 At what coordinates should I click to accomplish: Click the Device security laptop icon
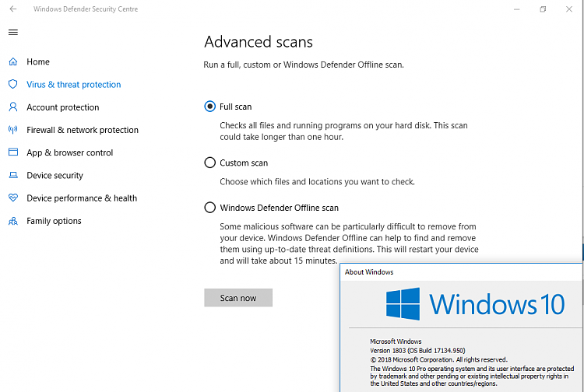coord(13,175)
